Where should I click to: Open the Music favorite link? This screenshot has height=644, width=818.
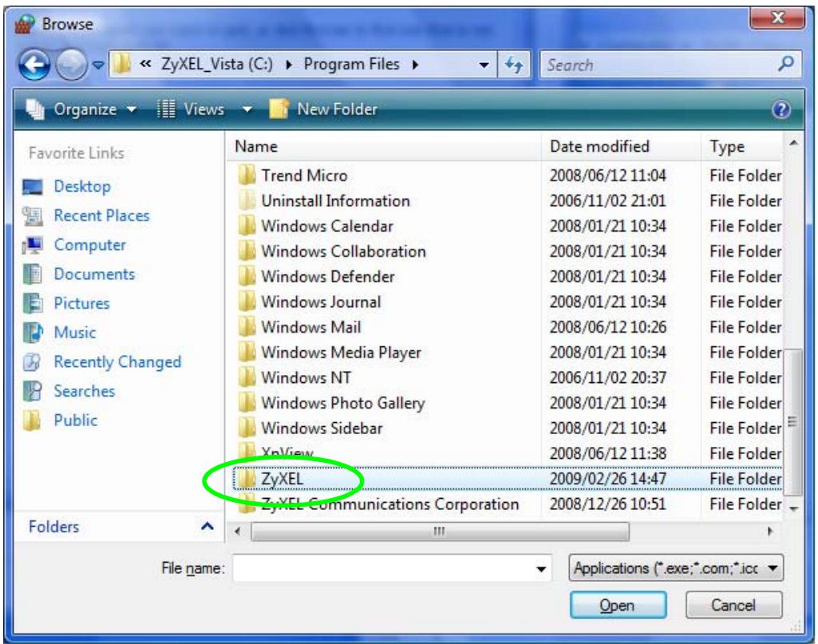coord(75,333)
